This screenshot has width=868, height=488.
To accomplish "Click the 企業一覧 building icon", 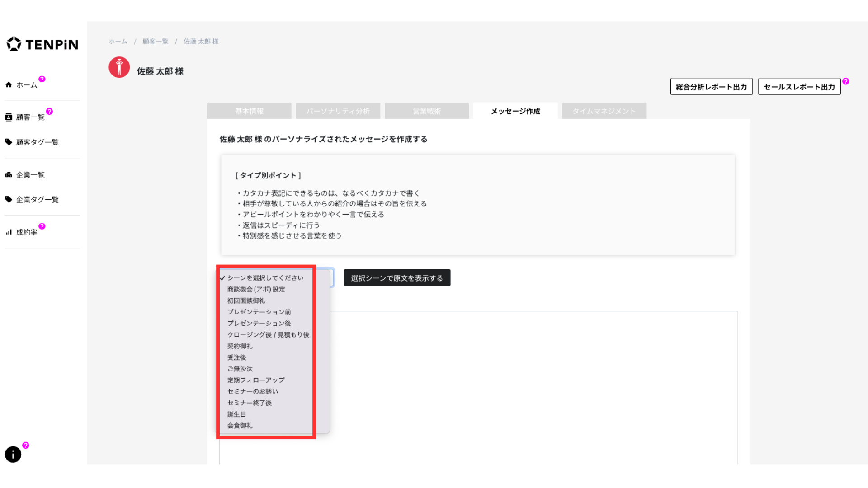I will 9,175.
